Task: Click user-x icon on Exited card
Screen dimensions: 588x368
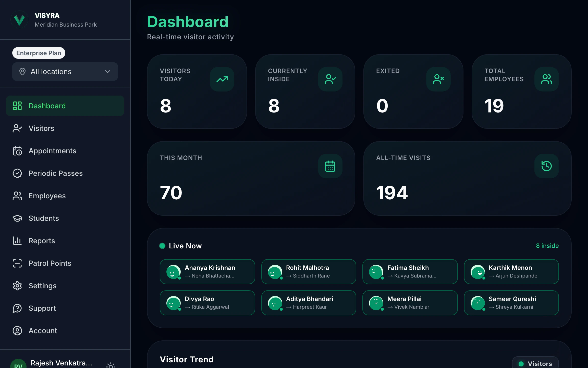Action: pyautogui.click(x=438, y=79)
